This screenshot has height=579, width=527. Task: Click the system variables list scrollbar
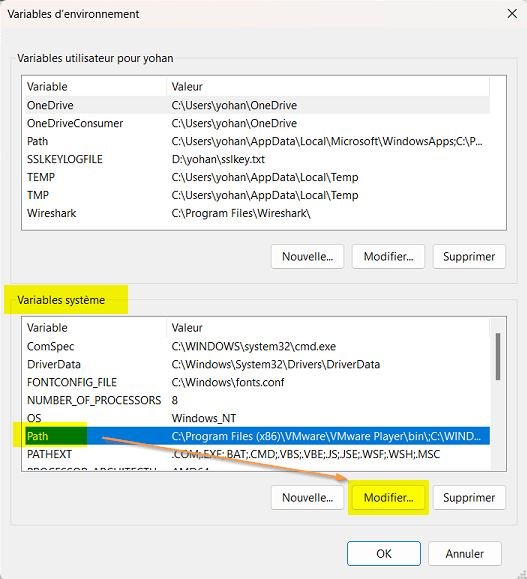498,357
